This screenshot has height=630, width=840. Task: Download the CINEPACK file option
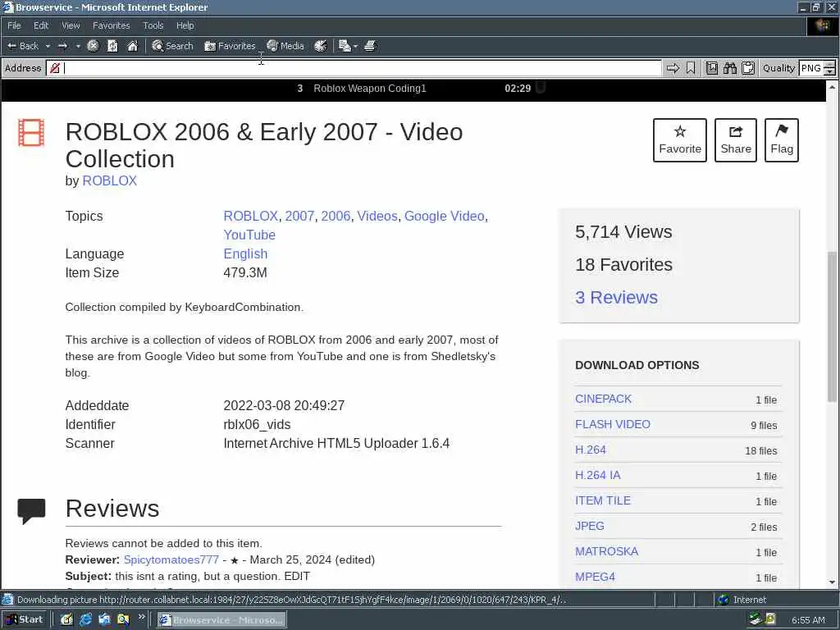pyautogui.click(x=603, y=399)
